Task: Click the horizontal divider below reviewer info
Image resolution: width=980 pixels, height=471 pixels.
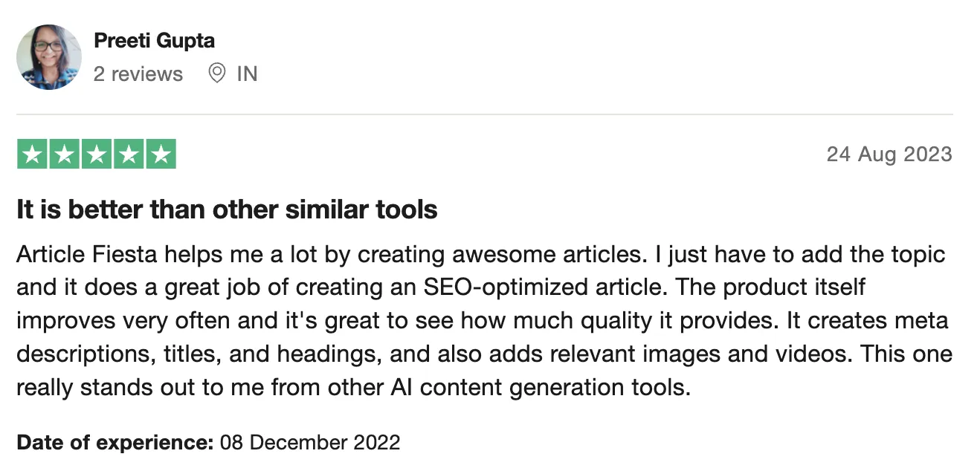Action: pos(484,114)
